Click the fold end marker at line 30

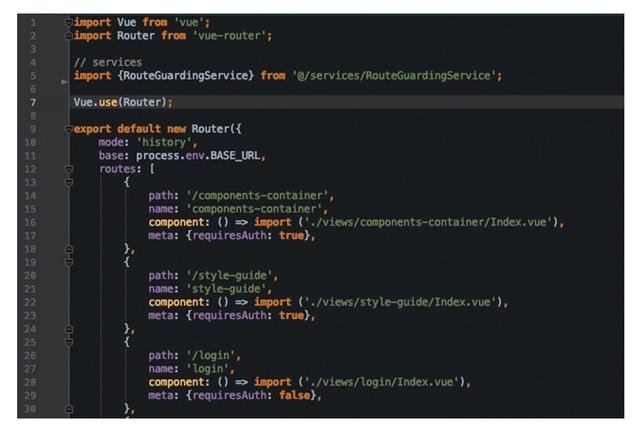pos(69,409)
